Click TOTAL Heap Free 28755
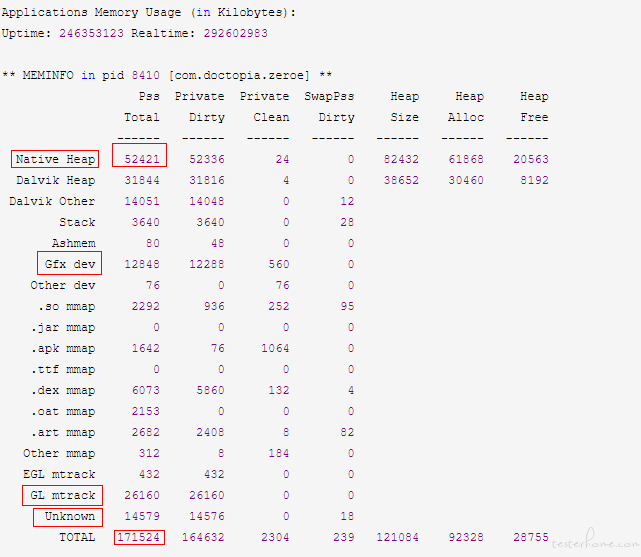 (x=531, y=538)
